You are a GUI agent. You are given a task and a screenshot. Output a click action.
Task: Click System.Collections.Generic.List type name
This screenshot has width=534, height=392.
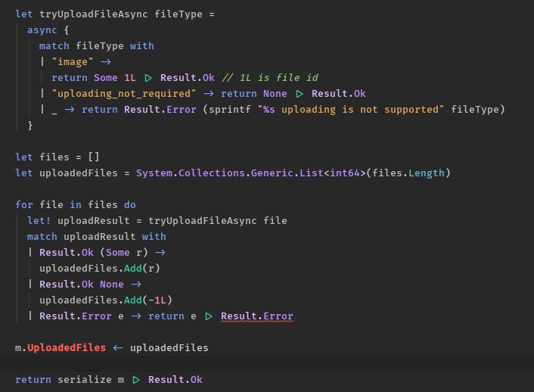point(229,173)
